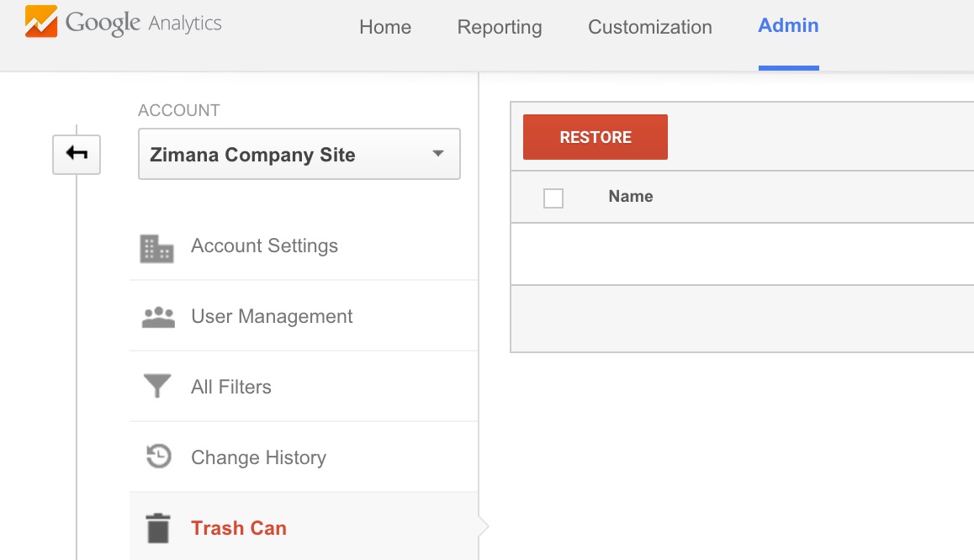This screenshot has height=560, width=974.
Task: Click the User Management people icon
Action: [x=158, y=317]
